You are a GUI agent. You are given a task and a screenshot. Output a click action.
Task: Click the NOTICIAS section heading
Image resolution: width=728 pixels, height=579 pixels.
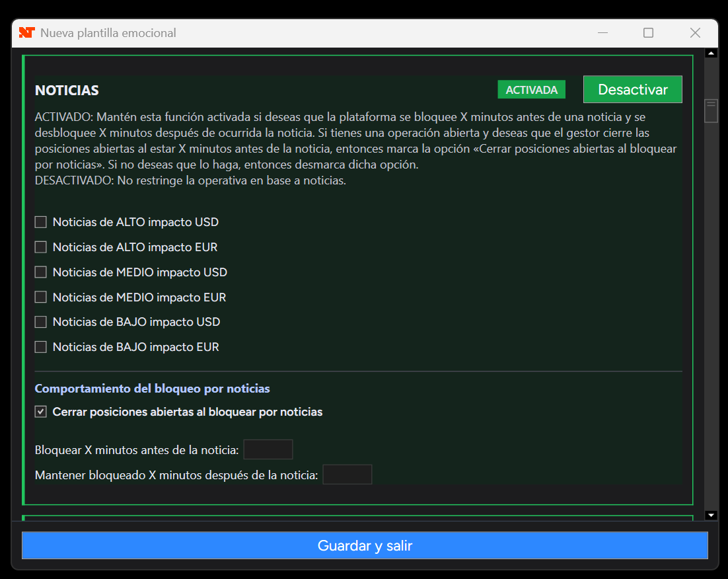[x=67, y=90]
